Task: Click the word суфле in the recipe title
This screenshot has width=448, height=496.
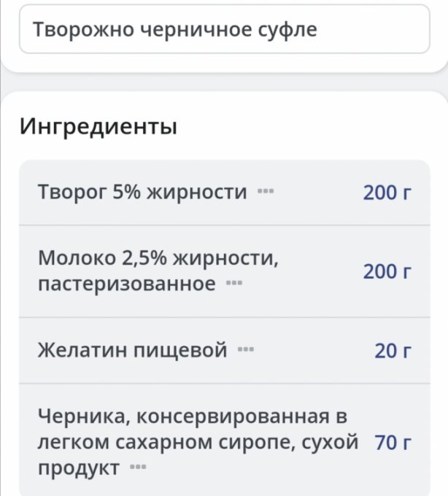Action: click(x=291, y=31)
